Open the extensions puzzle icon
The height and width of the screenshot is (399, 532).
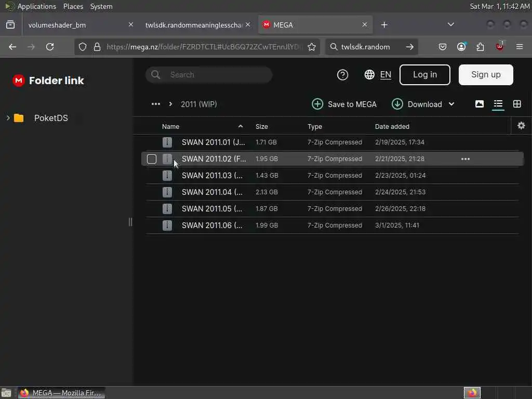point(480,47)
